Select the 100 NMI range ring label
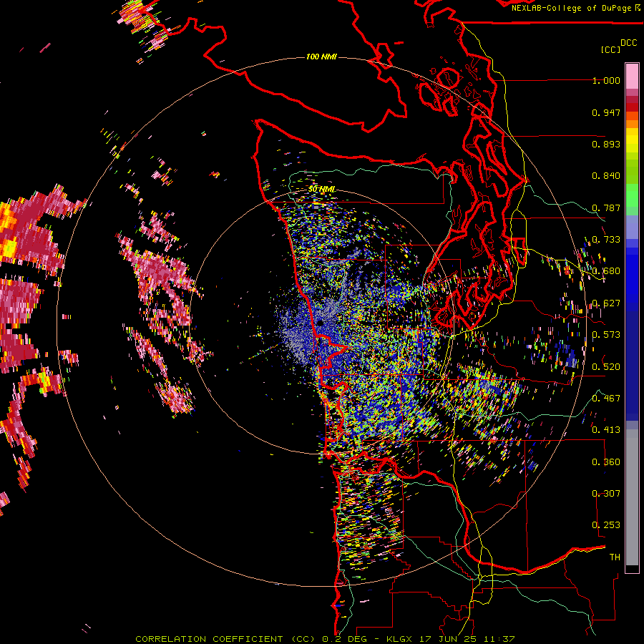Image resolution: width=644 pixels, height=644 pixels. (x=321, y=57)
